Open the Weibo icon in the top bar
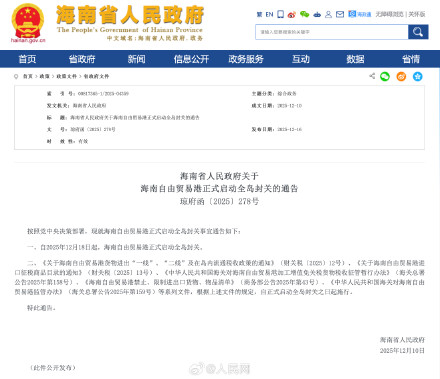 (292, 14)
